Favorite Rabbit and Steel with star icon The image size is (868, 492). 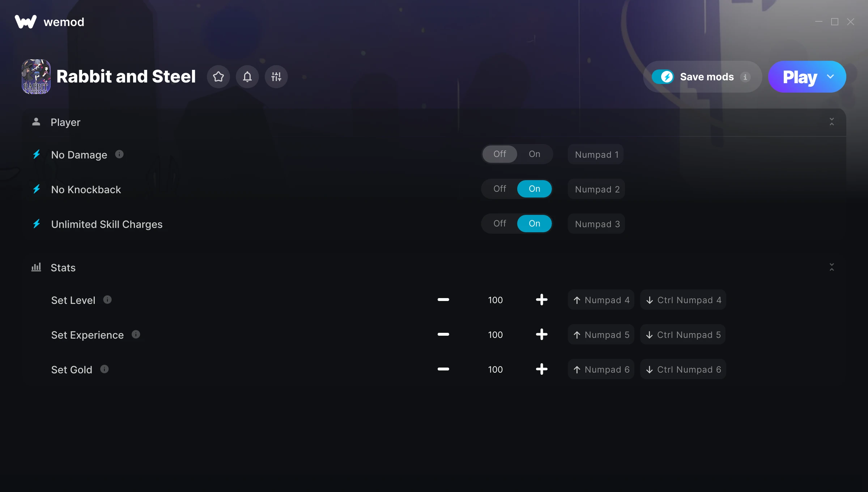tap(218, 77)
